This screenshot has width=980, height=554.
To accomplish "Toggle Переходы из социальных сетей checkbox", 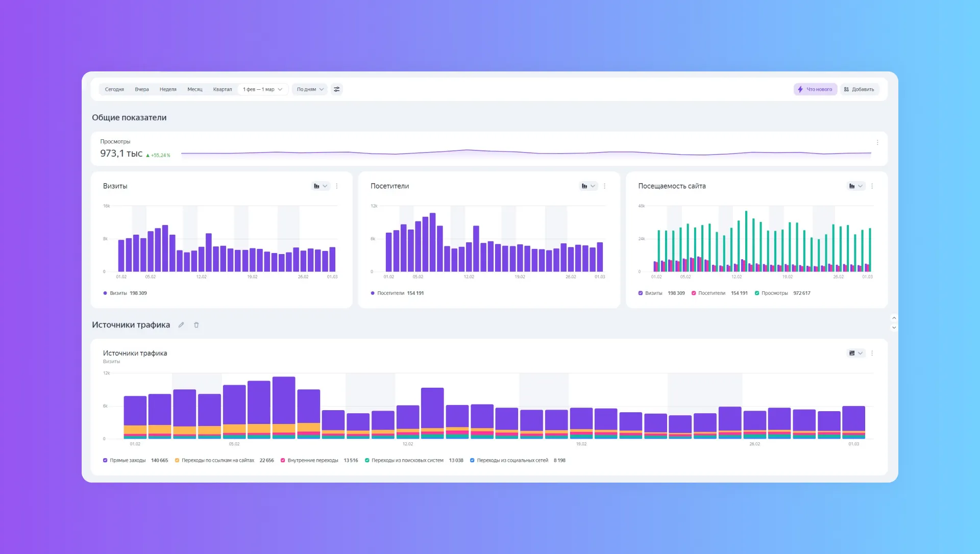I will click(x=472, y=460).
